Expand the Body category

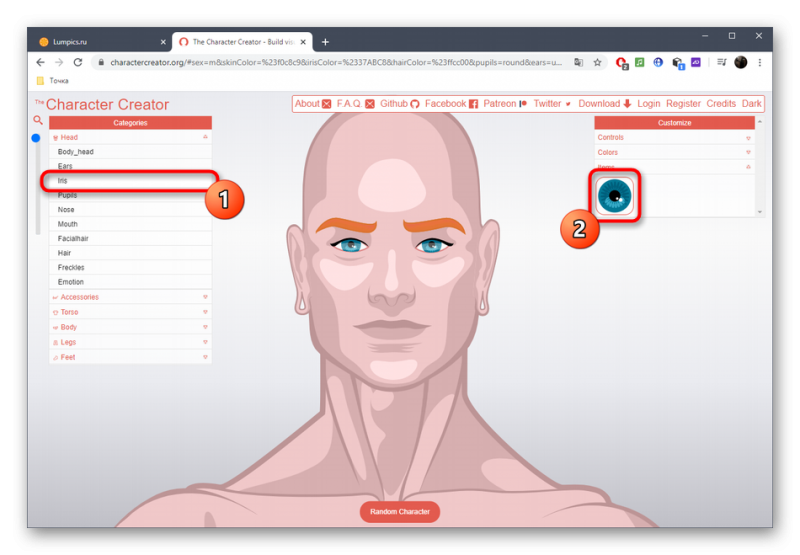130,327
